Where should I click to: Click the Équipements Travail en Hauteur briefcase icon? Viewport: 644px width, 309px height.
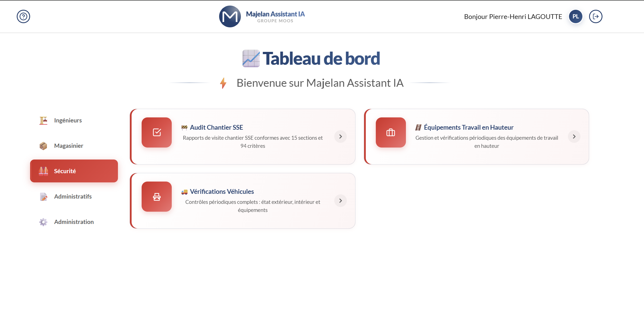pos(391,132)
